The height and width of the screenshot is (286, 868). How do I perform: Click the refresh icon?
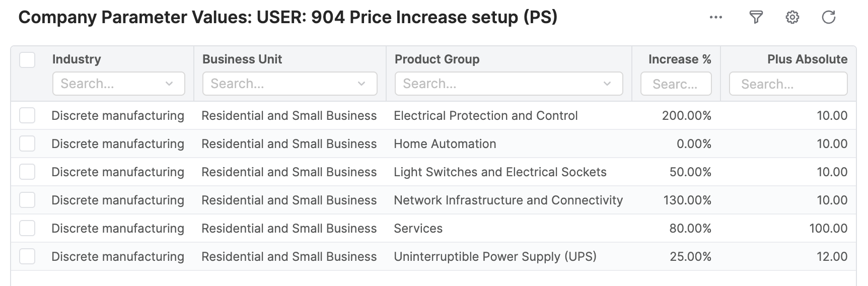[828, 18]
